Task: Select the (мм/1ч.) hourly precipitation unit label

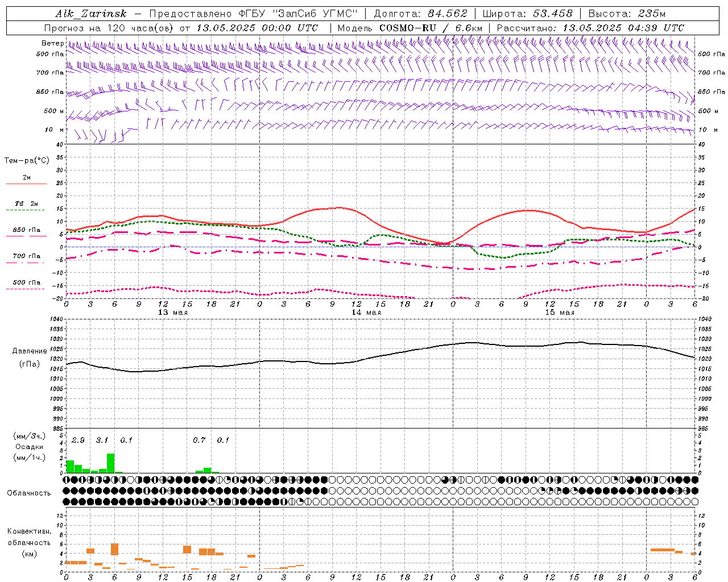Action: 30,458
